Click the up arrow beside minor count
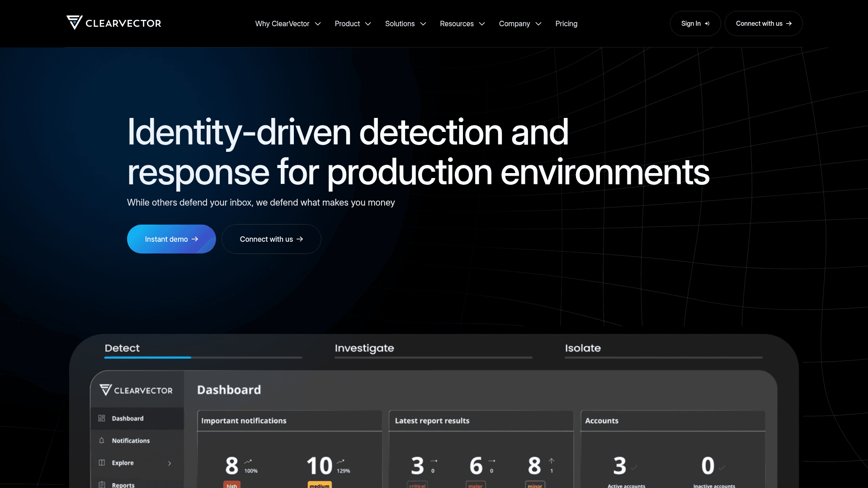This screenshot has width=868, height=488. click(552, 461)
